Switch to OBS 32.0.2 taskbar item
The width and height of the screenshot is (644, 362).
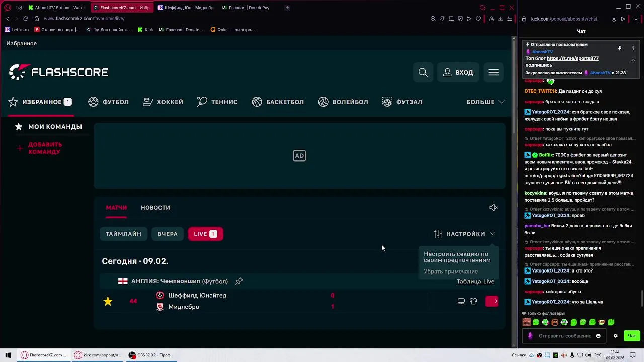[151, 355]
